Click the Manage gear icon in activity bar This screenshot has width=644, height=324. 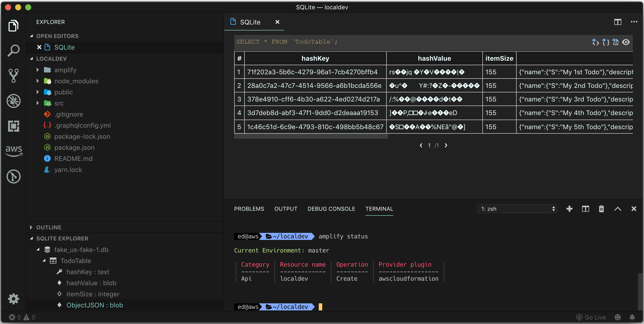pyautogui.click(x=13, y=299)
